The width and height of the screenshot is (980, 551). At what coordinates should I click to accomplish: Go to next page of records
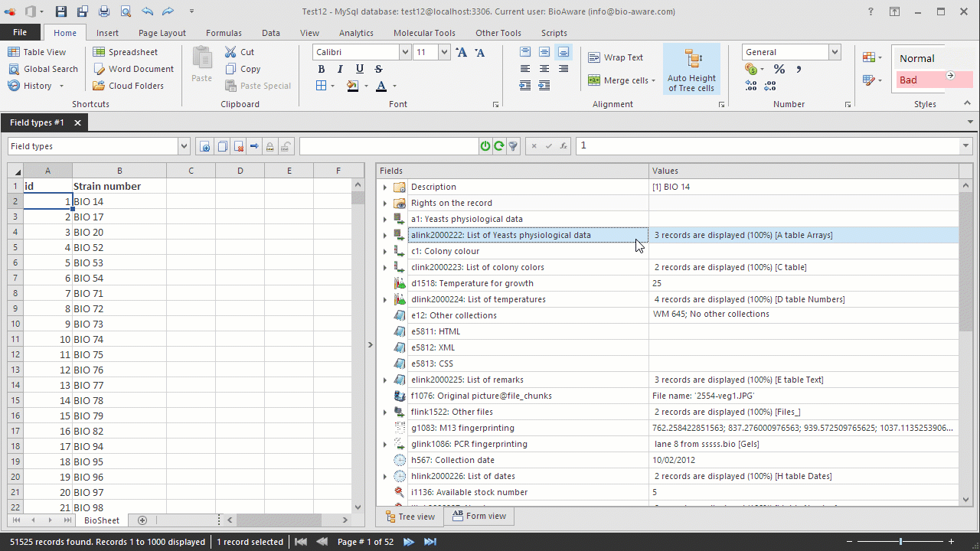click(x=408, y=541)
